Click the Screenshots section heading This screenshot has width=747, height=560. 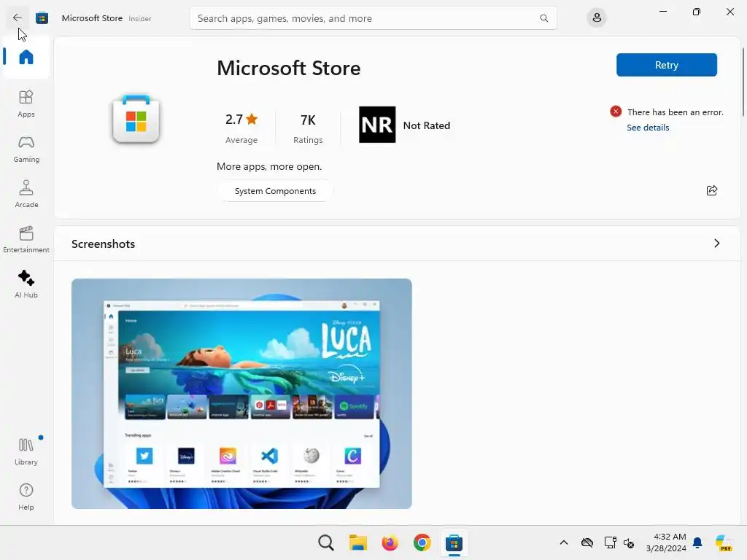click(104, 244)
